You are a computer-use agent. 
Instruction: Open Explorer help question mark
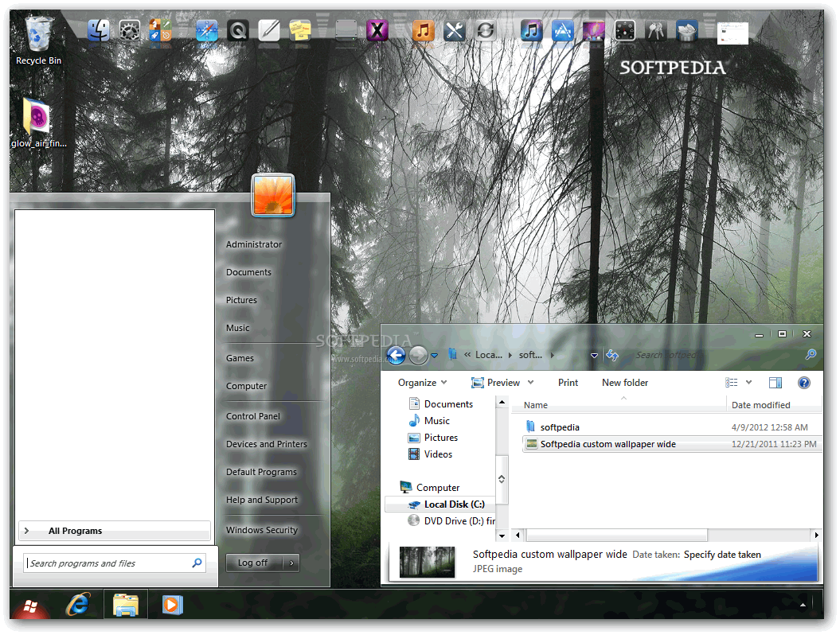tap(803, 382)
